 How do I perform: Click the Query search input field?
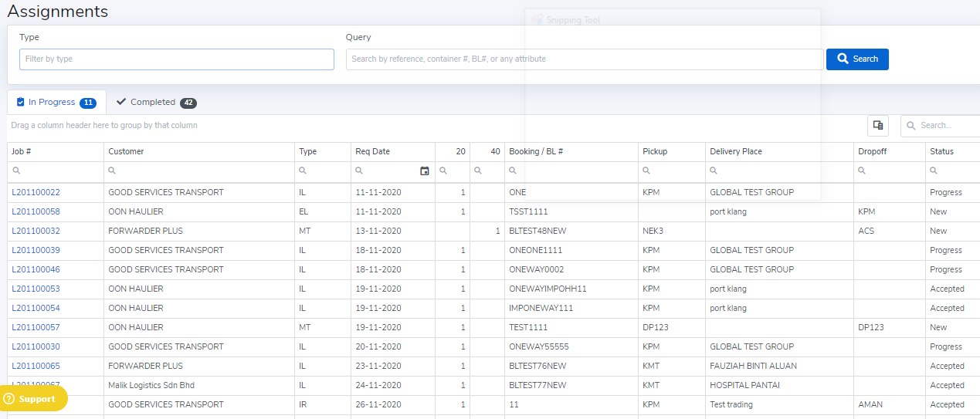[x=584, y=59]
